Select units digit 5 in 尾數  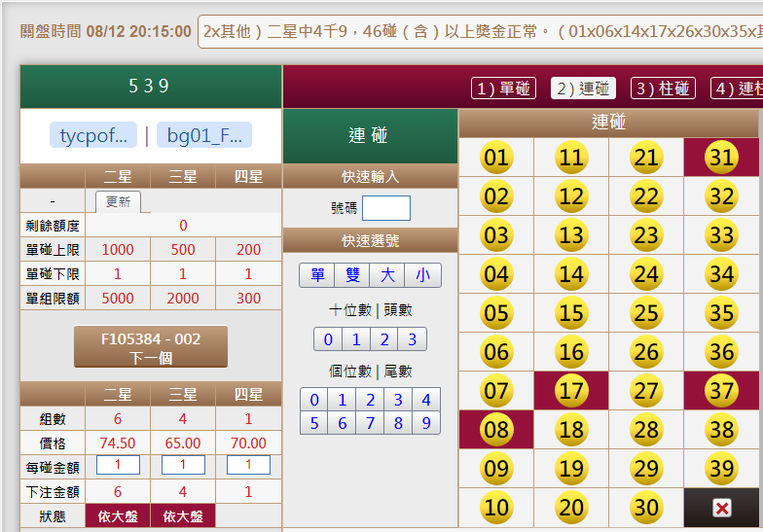(x=314, y=423)
